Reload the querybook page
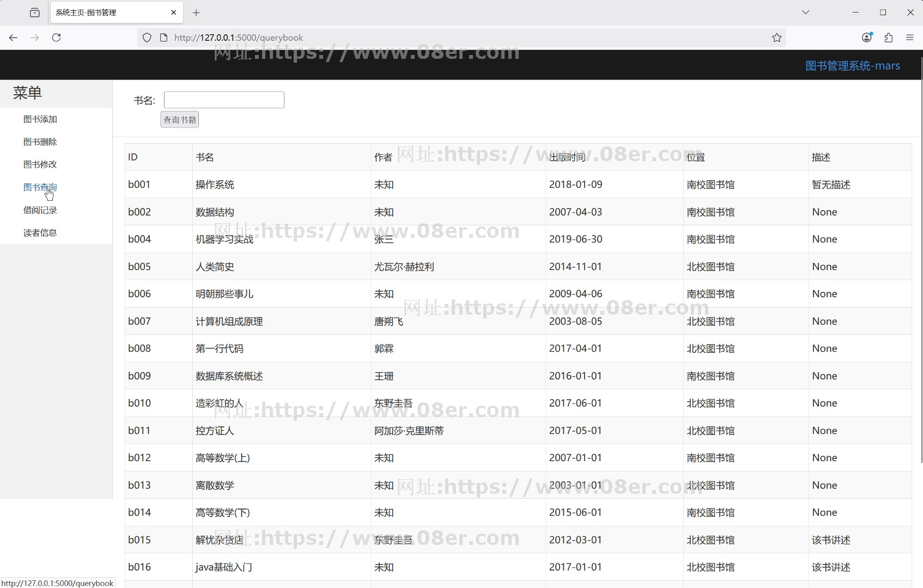923x588 pixels. (57, 38)
